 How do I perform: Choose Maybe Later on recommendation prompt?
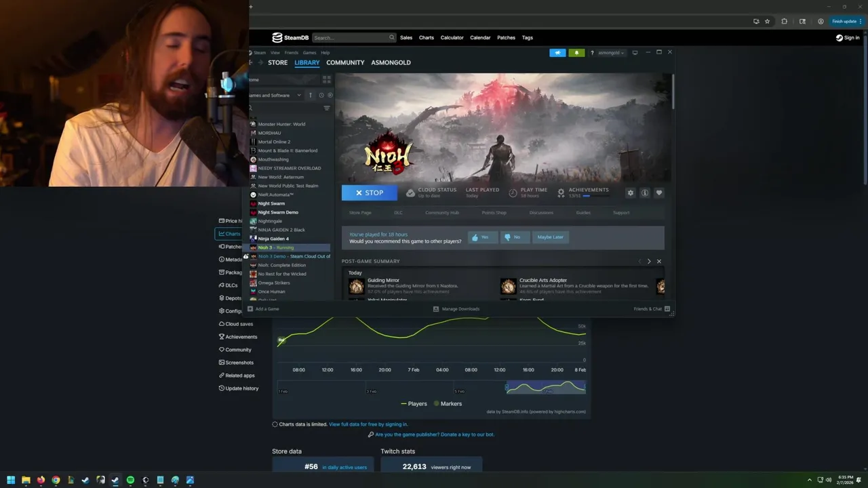[550, 237]
